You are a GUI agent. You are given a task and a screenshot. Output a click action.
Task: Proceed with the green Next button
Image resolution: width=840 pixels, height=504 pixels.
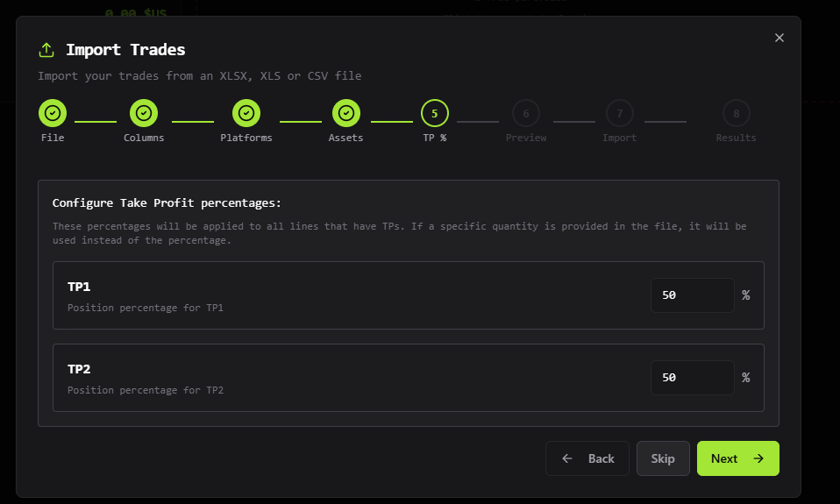click(x=737, y=458)
